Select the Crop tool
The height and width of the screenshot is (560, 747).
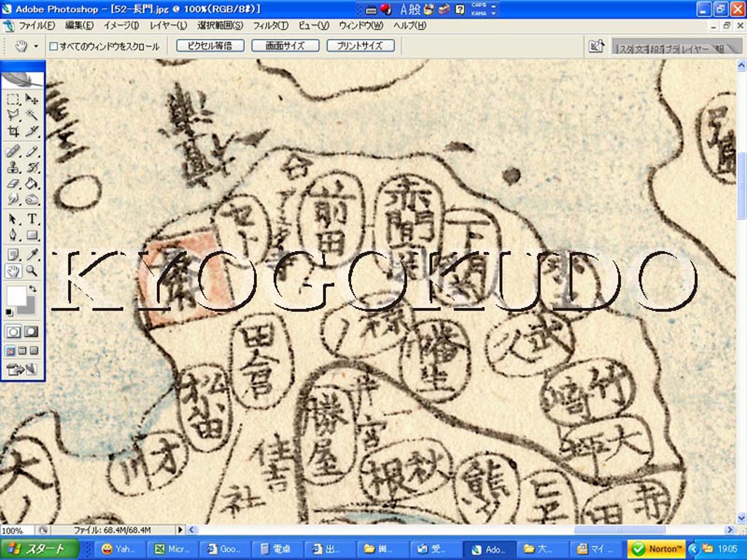[13, 131]
